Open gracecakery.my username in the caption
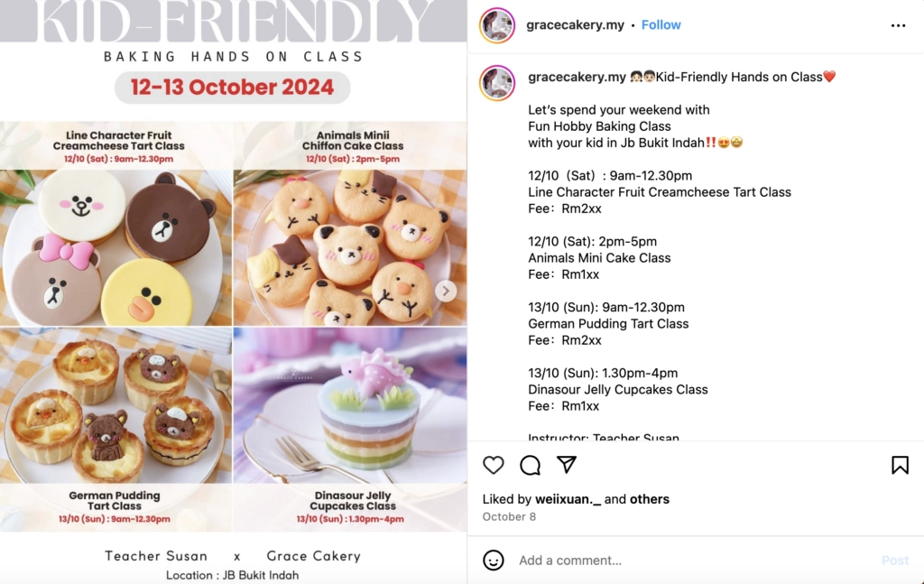The image size is (924, 584). pyautogui.click(x=577, y=78)
